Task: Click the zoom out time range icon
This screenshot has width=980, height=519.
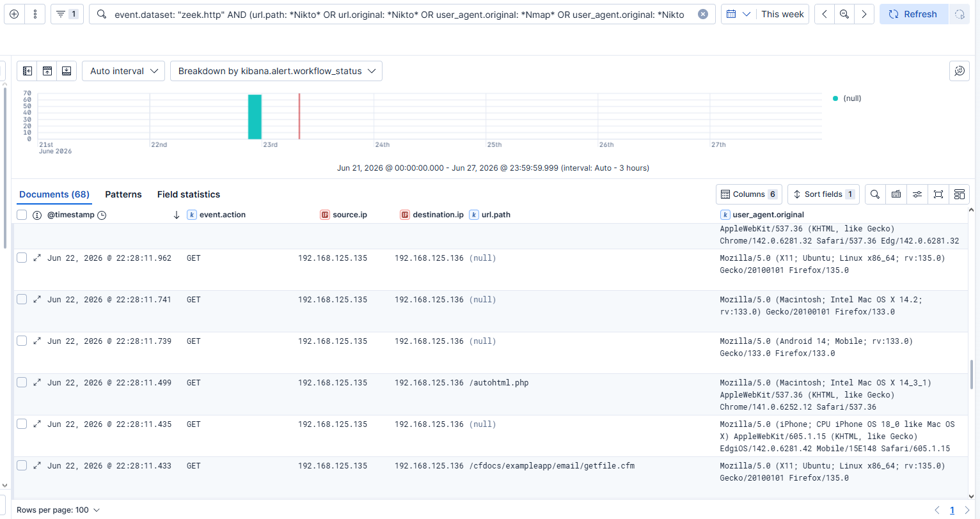Action: [844, 14]
